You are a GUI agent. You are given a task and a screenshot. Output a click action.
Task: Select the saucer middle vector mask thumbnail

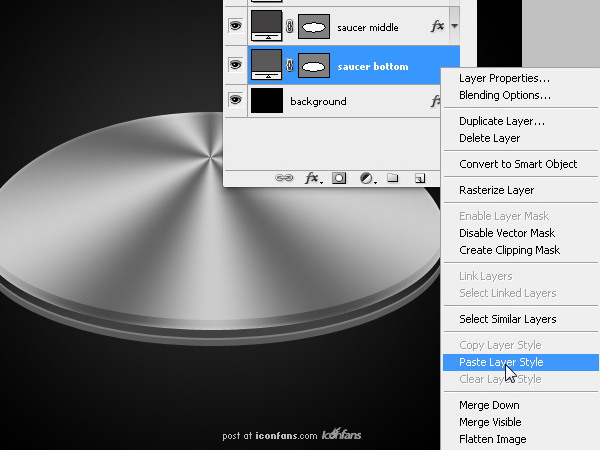click(x=314, y=27)
